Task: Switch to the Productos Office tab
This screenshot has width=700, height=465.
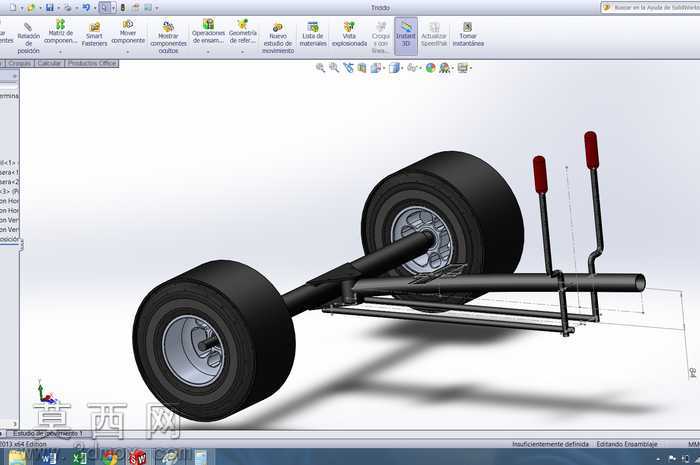Action: (x=92, y=63)
